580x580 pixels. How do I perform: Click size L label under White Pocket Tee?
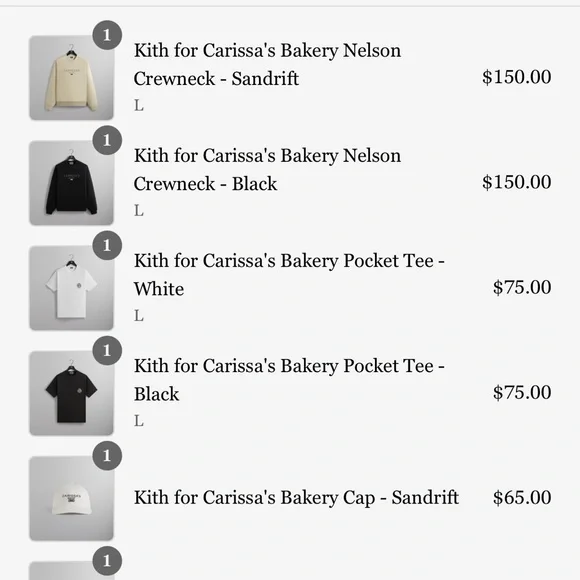coord(139,316)
